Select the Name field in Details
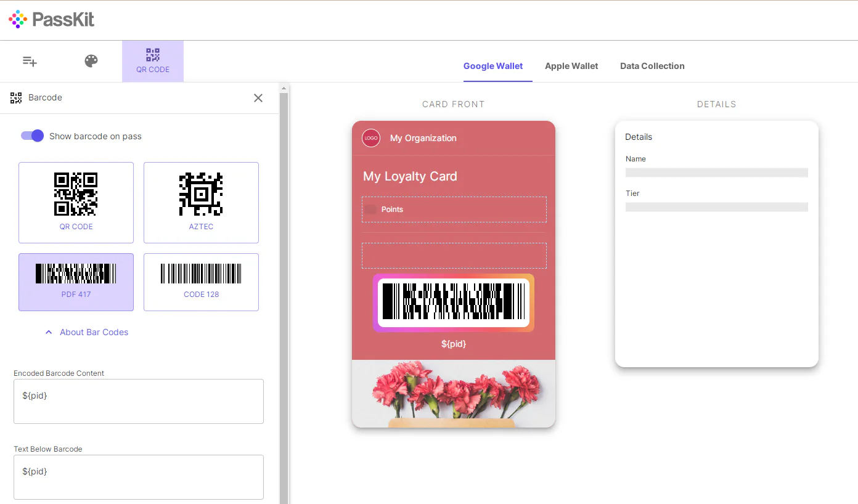This screenshot has width=858, height=504. (716, 166)
